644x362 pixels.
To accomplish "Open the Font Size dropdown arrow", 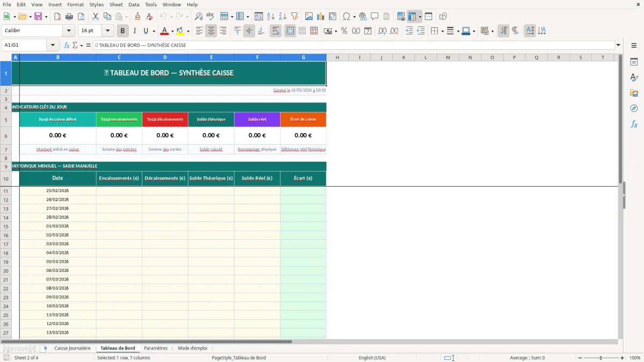I will click(x=107, y=31).
